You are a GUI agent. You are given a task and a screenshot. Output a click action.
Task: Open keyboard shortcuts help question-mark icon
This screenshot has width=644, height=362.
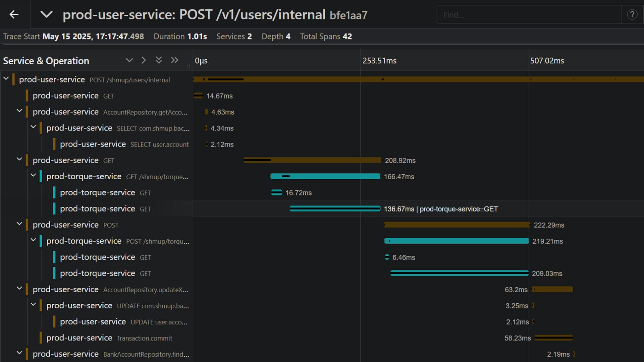coord(632,14)
